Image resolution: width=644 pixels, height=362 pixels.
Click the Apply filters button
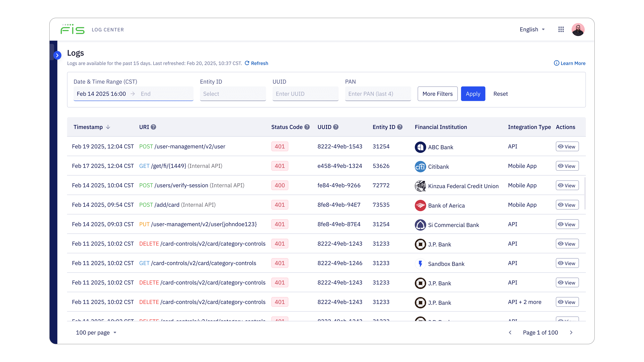click(x=473, y=94)
